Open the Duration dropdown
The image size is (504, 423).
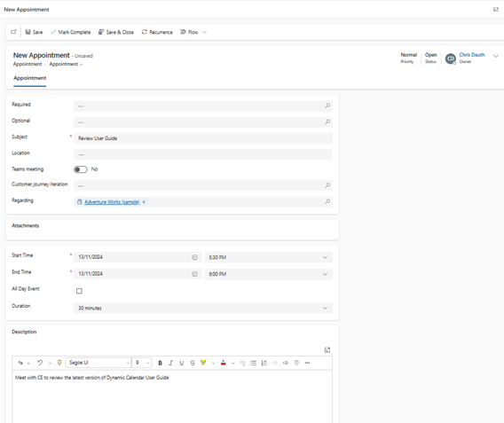pyautogui.click(x=203, y=308)
